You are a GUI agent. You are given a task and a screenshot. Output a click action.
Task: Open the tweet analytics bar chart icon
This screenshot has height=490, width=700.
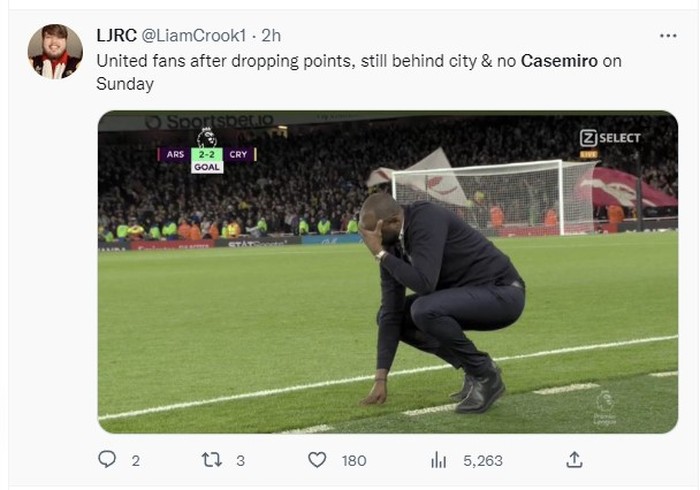[438, 460]
